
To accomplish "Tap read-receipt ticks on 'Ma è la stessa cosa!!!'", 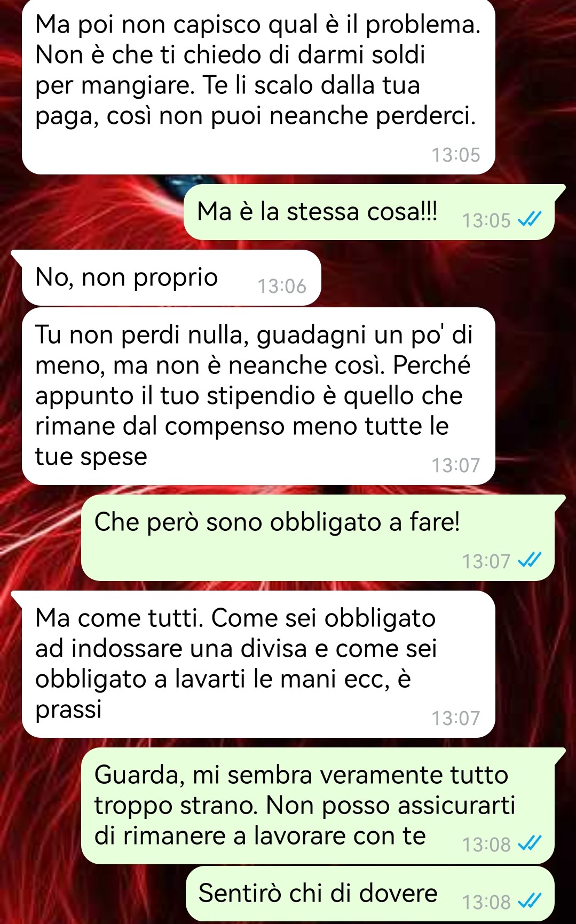I will [530, 219].
